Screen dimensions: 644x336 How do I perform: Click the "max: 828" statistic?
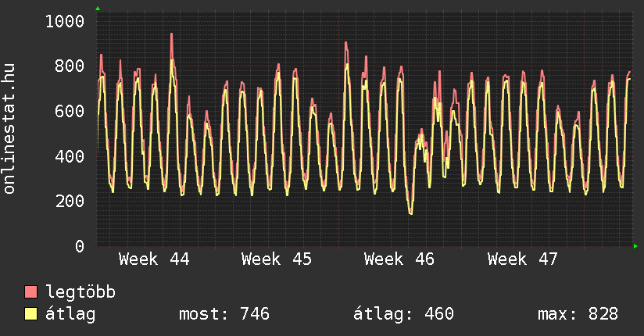coord(578,314)
